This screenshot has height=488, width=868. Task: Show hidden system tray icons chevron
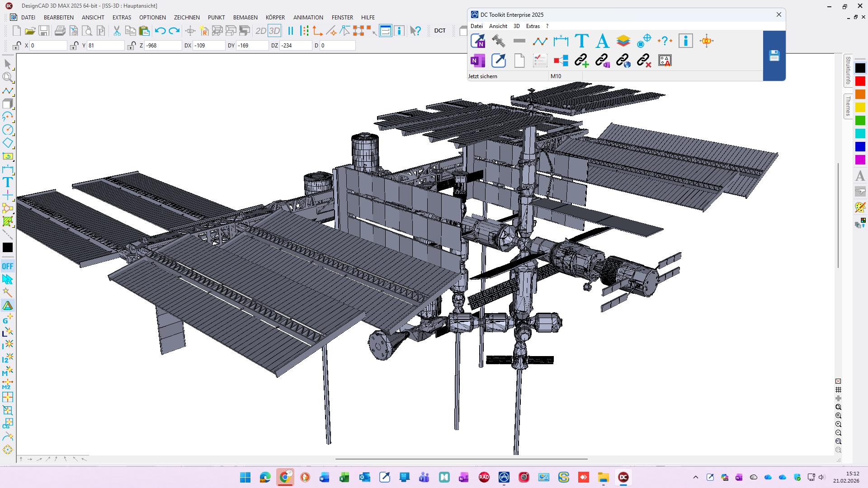pyautogui.click(x=696, y=477)
